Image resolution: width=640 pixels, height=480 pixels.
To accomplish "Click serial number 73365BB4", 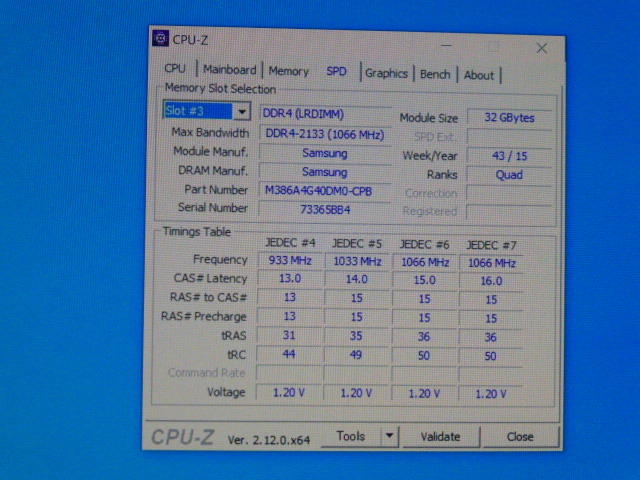I will click(x=325, y=210).
